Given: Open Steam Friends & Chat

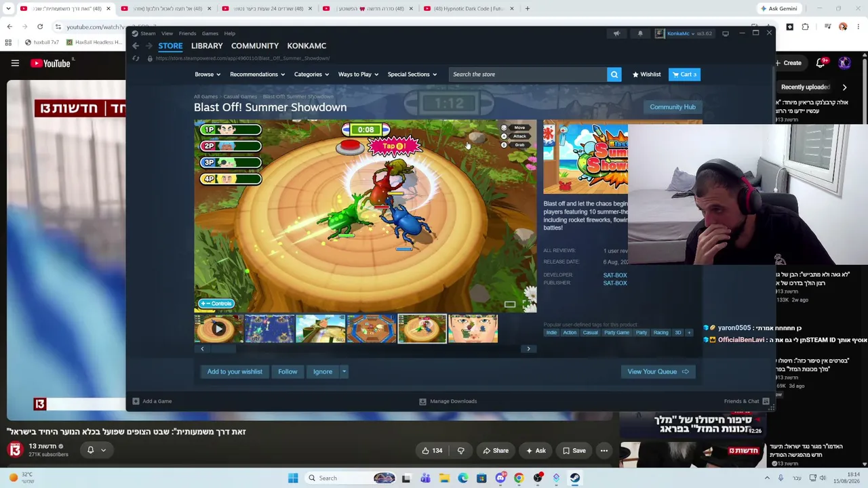Looking at the screenshot, I should [747, 401].
